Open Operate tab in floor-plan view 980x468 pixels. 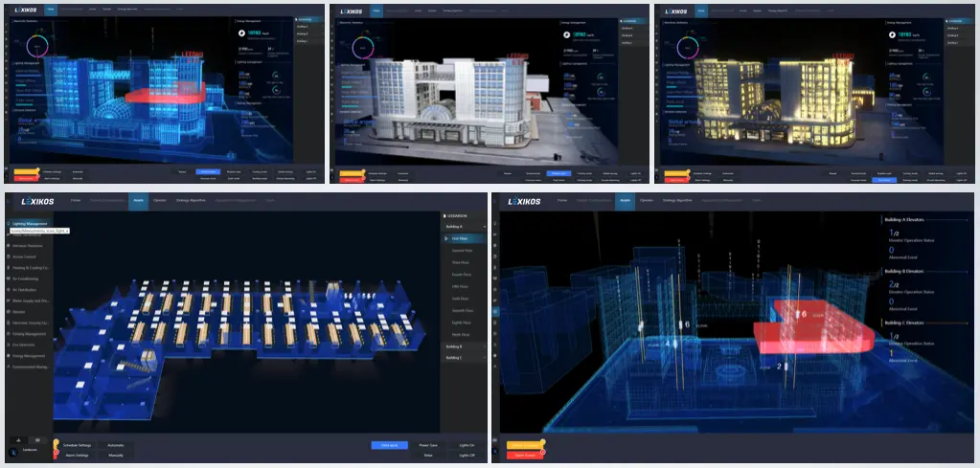click(160, 201)
